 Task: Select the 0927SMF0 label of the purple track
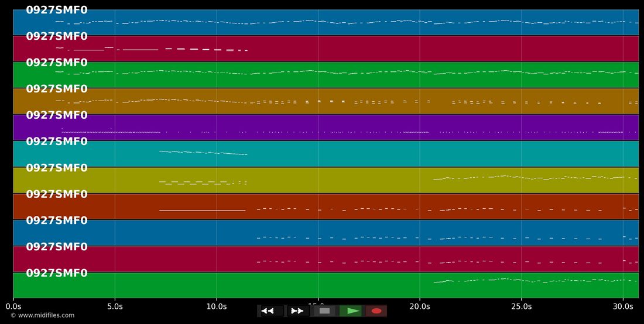(57, 115)
